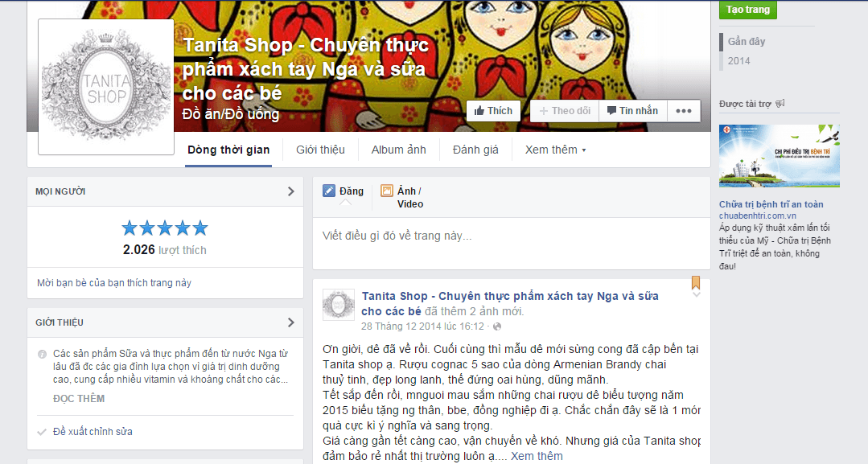Click the five-star rating icons
Screen dimensions: 868x464
coord(165,228)
